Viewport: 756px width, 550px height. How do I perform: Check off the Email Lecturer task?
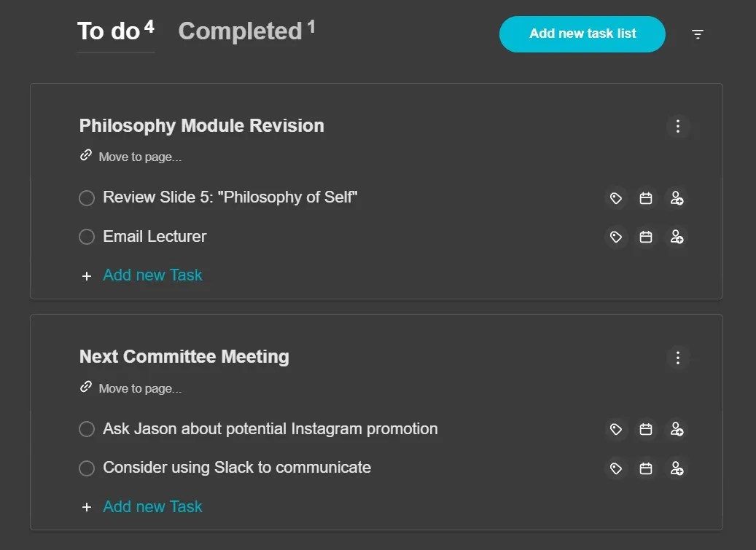87,237
